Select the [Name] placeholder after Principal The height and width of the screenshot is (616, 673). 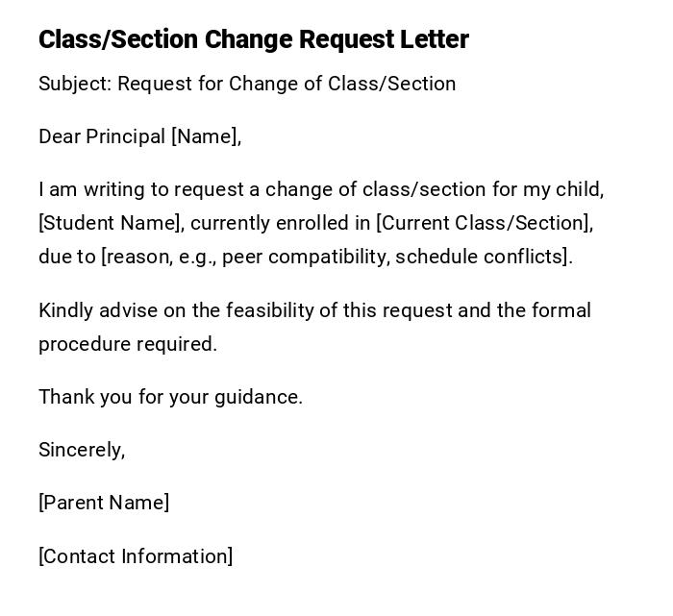tap(205, 136)
